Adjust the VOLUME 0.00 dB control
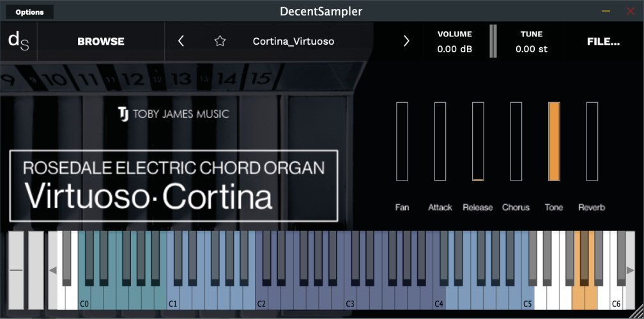 (x=454, y=42)
